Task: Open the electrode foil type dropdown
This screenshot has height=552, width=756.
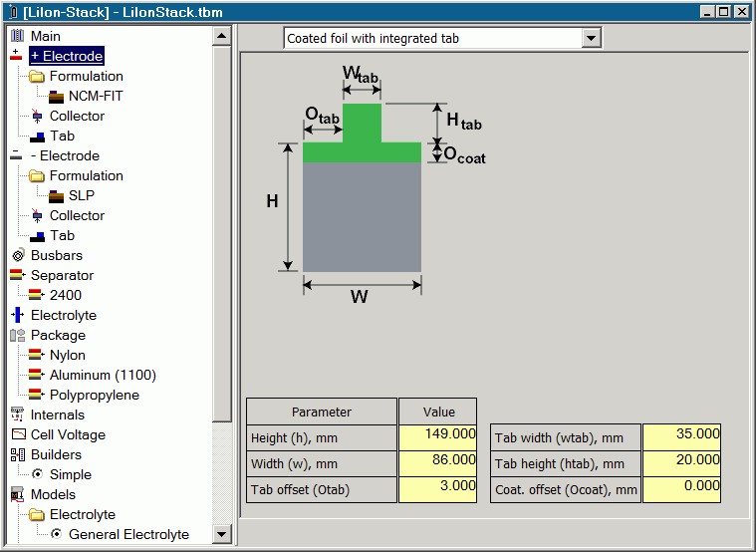Action: 591,39
